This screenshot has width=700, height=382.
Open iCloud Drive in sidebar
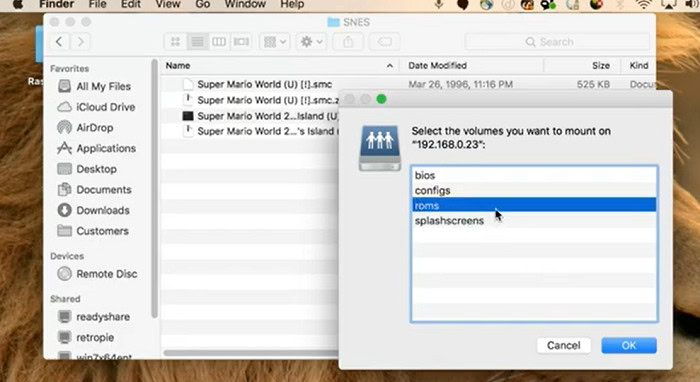tap(96, 107)
